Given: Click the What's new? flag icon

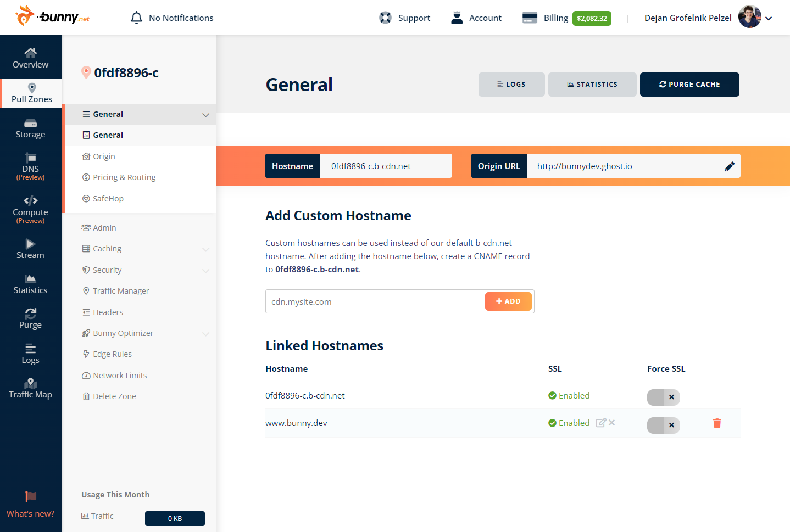Looking at the screenshot, I should click(x=31, y=496).
